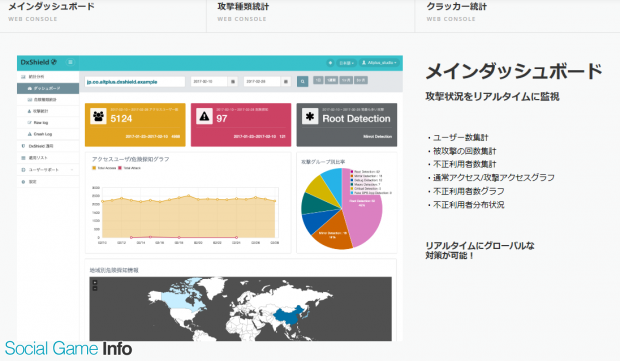Click the DxShield logo
This screenshot has height=361, width=620.
39,62
